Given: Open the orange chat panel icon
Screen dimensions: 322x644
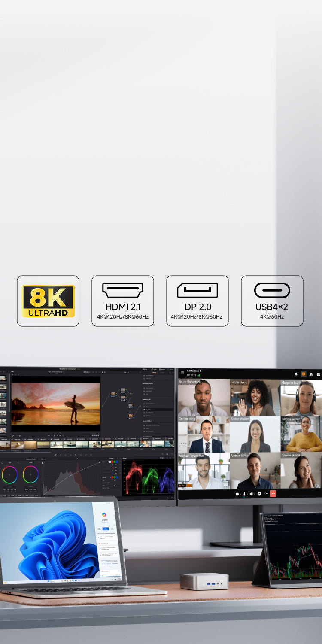Looking at the screenshot, I should [304, 374].
